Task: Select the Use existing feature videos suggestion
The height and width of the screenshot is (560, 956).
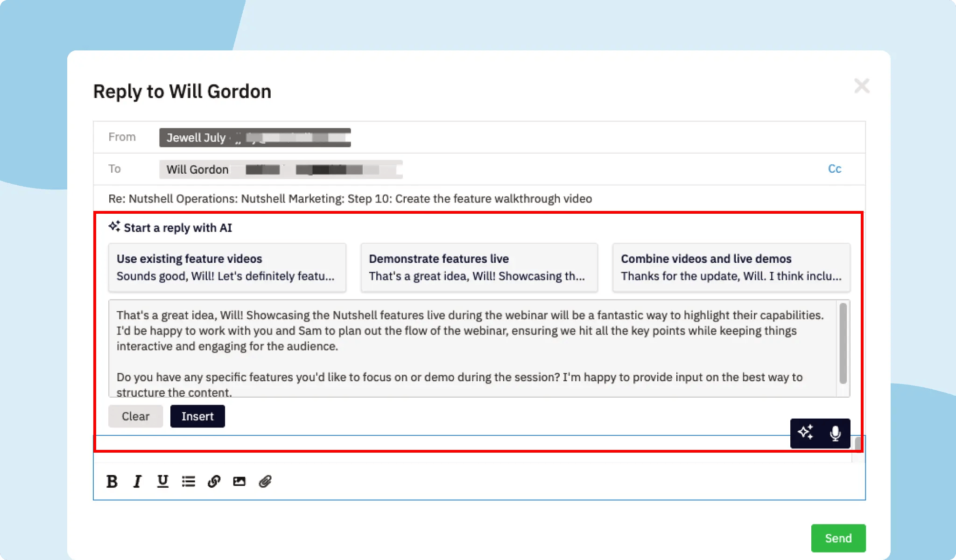Action: pos(227,267)
